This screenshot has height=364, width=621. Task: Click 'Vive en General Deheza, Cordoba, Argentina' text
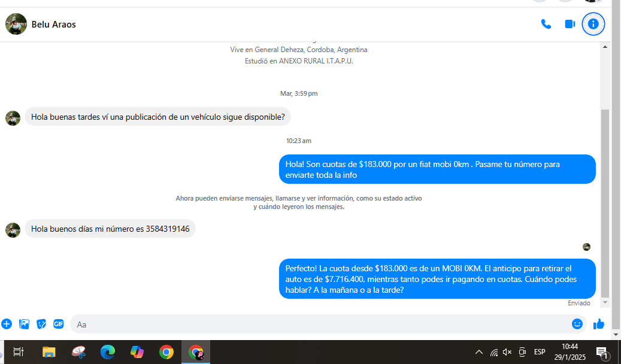point(299,50)
